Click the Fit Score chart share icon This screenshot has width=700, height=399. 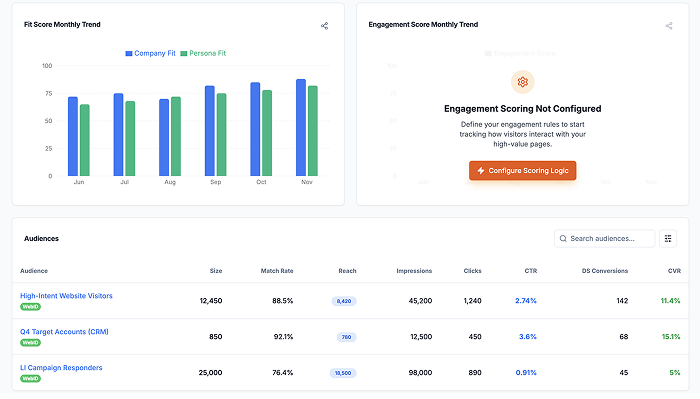pyautogui.click(x=325, y=26)
